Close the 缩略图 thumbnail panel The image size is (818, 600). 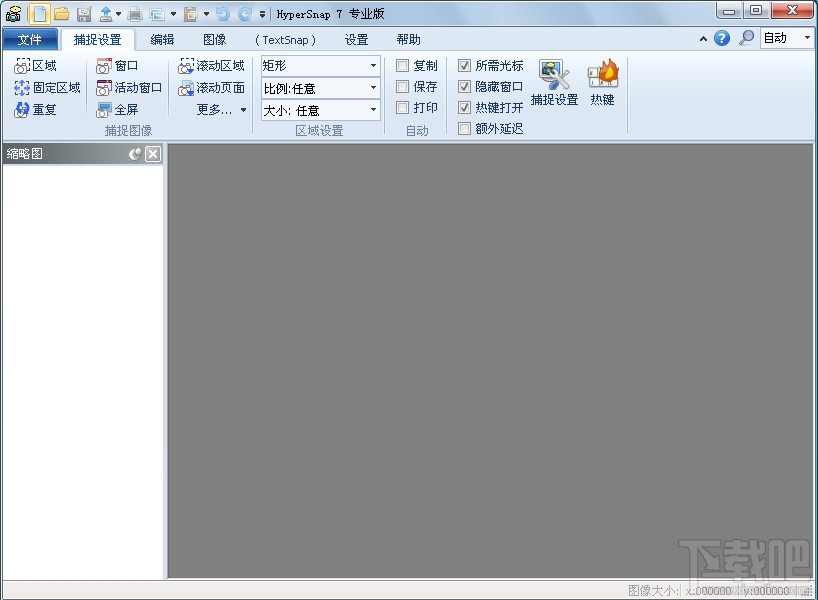[153, 154]
